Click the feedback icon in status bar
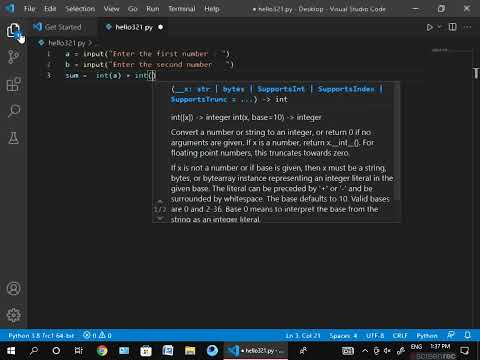This screenshot has height=360, width=480. coord(451,335)
